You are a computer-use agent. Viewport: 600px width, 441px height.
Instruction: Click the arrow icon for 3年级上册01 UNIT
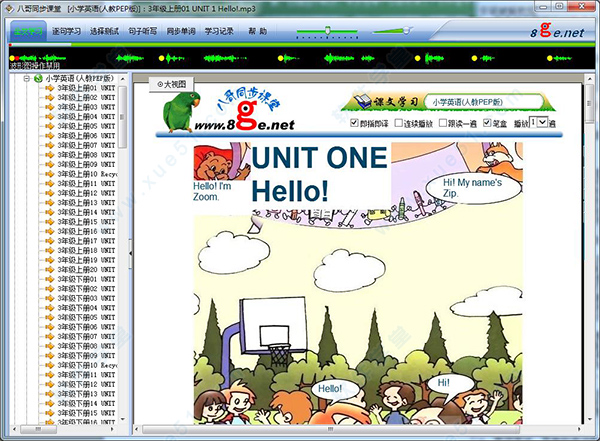[x=47, y=88]
